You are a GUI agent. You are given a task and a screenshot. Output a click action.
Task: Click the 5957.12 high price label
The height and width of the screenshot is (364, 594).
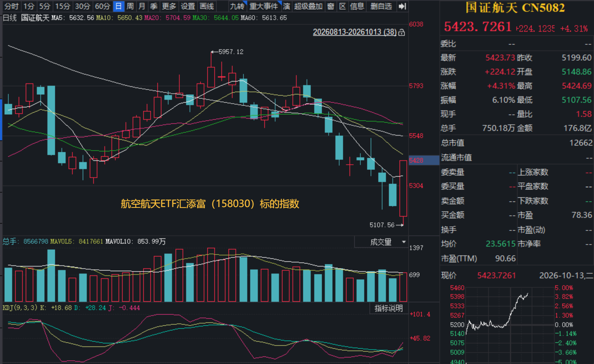[231, 52]
